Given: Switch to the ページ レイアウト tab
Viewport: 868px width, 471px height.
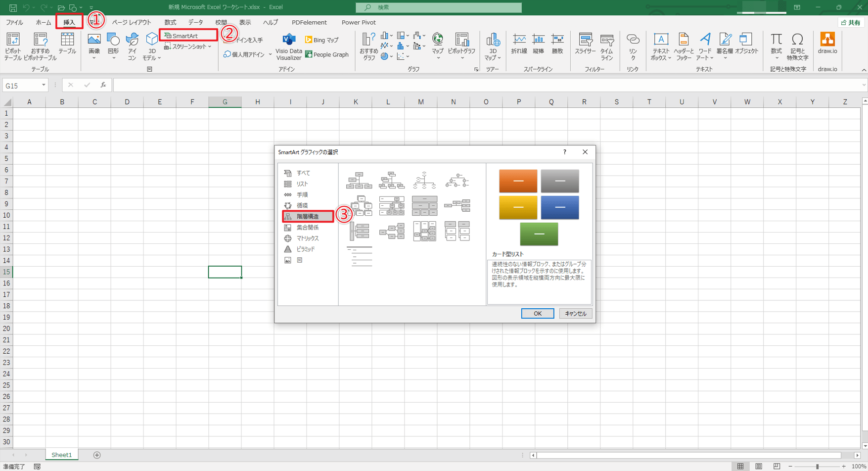Looking at the screenshot, I should coord(132,22).
